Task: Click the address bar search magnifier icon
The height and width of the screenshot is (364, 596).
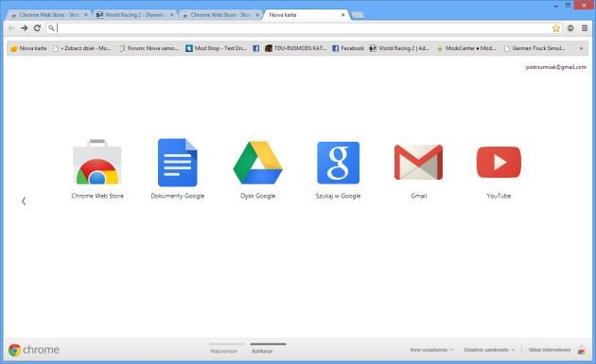Action: pos(51,27)
